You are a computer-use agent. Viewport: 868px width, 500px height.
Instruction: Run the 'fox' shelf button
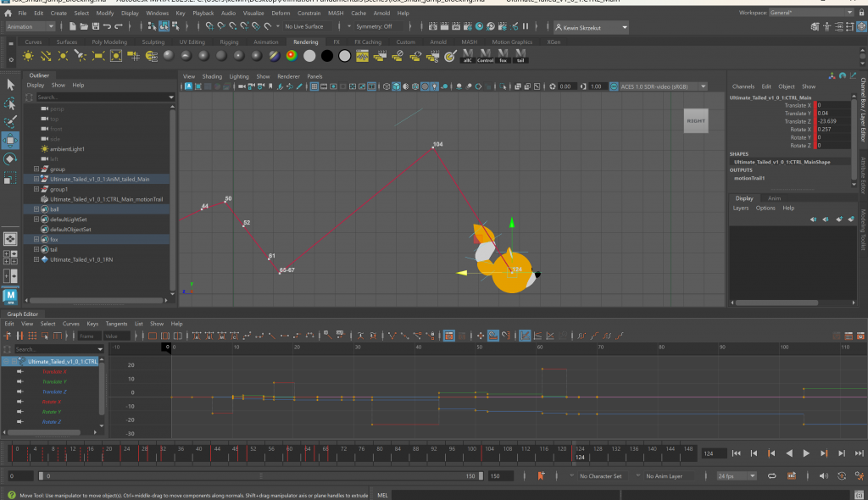point(503,55)
